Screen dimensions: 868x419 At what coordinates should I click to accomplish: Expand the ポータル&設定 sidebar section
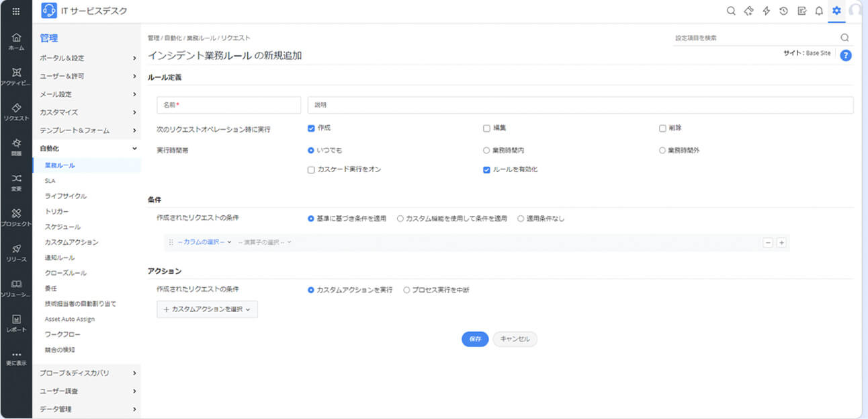click(x=87, y=58)
